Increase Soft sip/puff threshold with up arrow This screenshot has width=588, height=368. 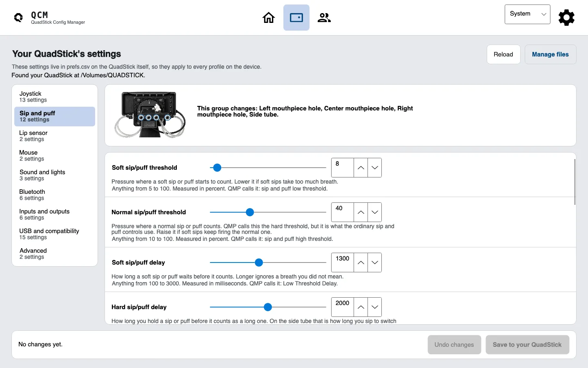tap(361, 168)
